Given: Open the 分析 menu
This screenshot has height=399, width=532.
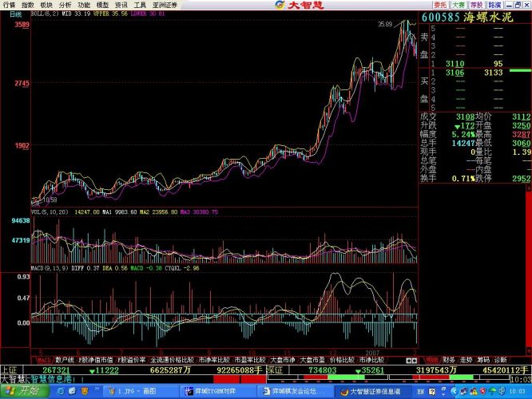Looking at the screenshot, I should (x=66, y=5).
